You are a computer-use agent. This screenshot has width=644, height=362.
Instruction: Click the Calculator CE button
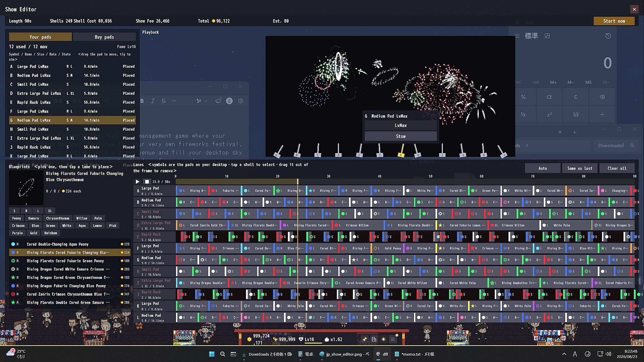549,97
